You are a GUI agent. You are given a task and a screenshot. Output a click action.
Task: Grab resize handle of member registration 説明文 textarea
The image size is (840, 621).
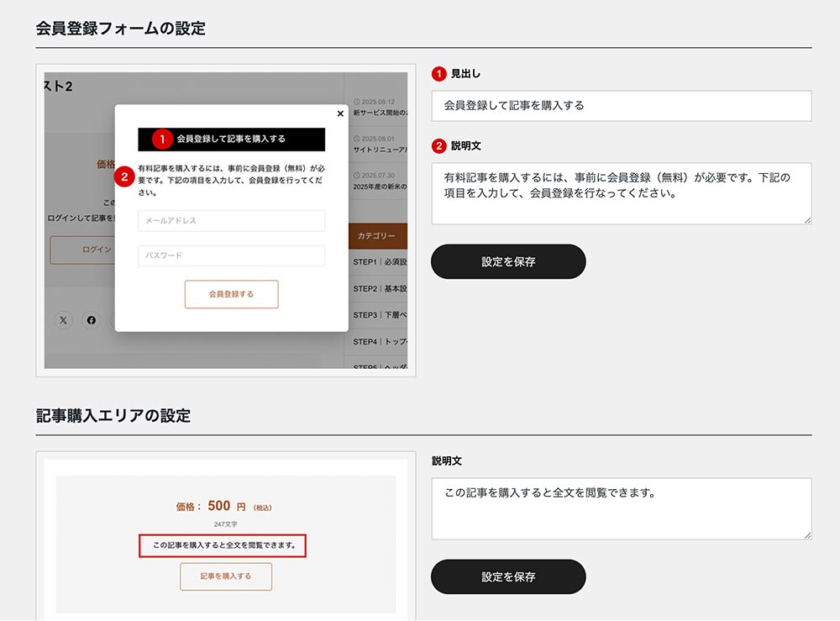coord(807,220)
